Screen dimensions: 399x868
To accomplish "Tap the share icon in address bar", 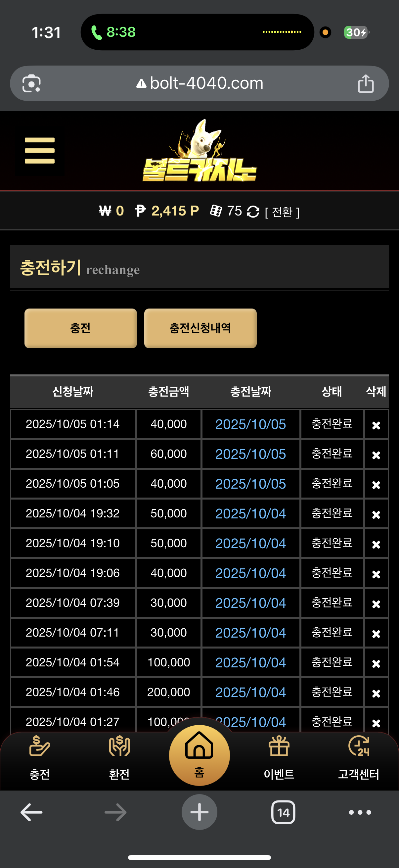I will coord(365,83).
